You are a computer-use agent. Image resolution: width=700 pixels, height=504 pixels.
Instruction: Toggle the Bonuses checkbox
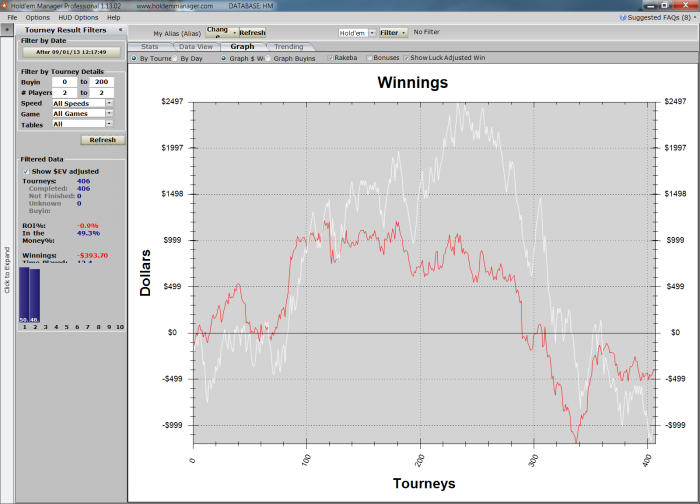click(369, 58)
